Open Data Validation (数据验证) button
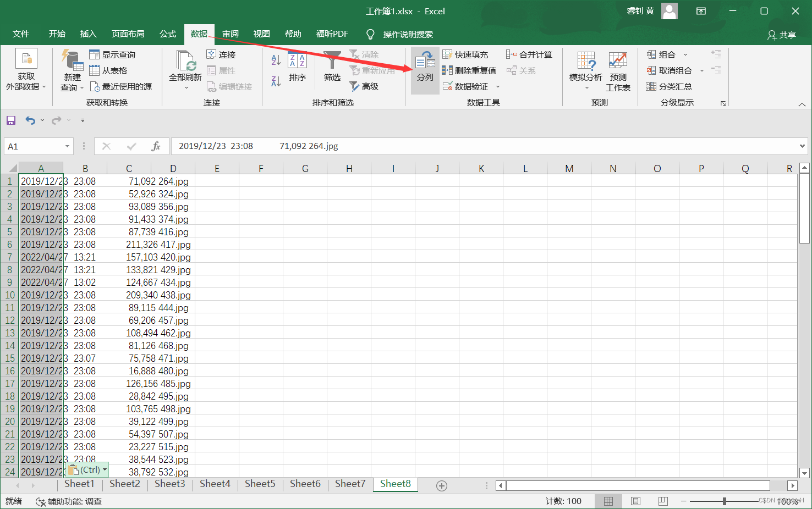 (x=465, y=86)
